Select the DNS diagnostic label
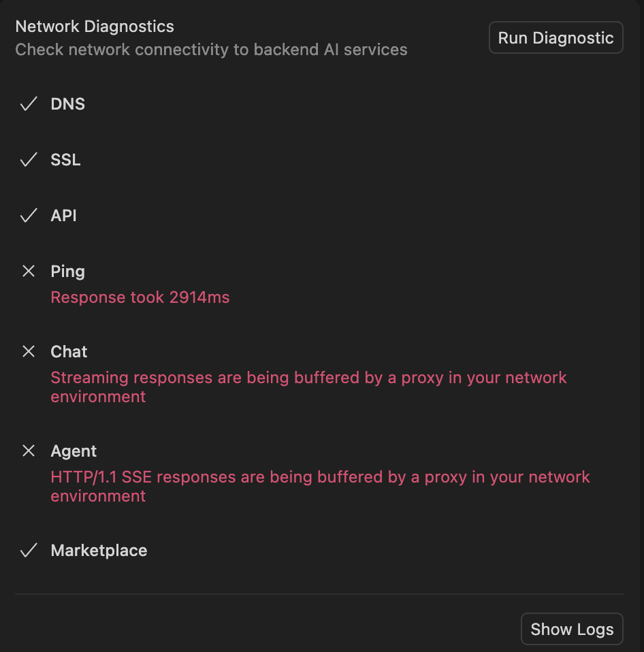This screenshot has width=644, height=652. [67, 104]
